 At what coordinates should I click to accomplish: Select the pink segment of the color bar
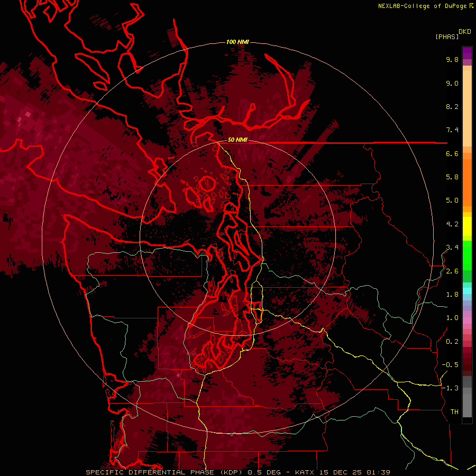tap(467, 321)
